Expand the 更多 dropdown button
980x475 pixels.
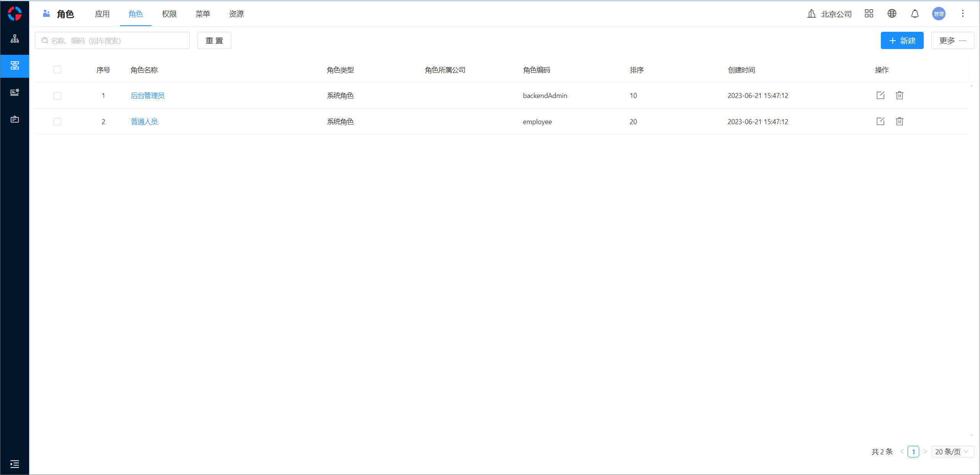tap(952, 41)
